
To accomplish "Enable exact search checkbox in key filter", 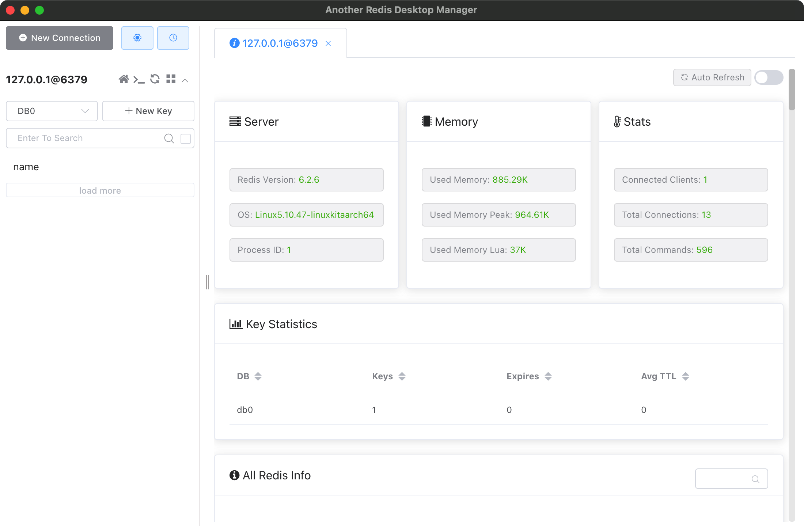I will (x=186, y=138).
